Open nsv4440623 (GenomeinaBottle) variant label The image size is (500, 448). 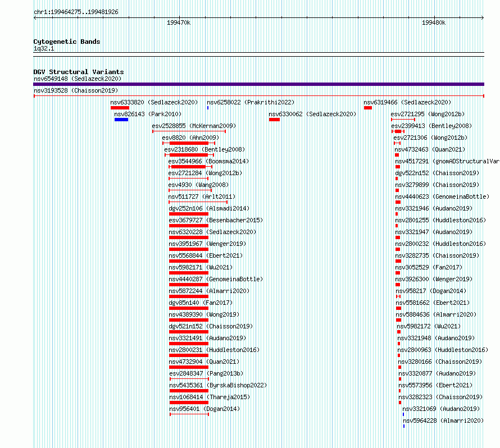[442, 196]
